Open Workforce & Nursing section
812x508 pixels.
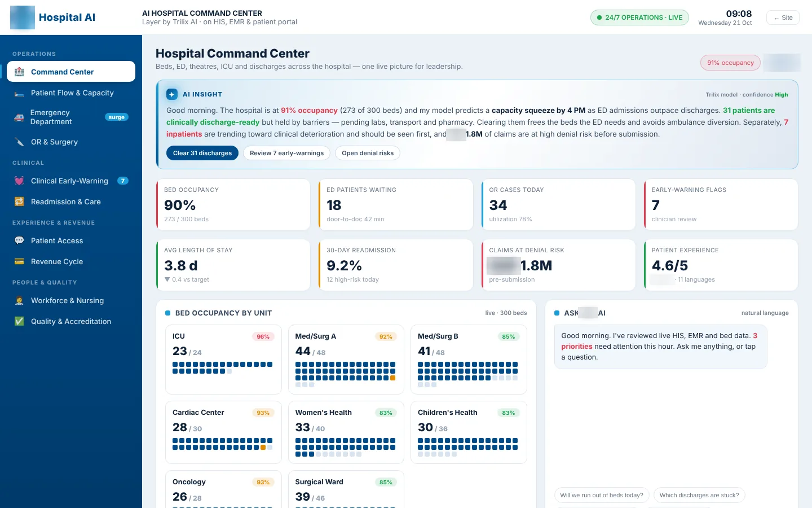pos(71,301)
